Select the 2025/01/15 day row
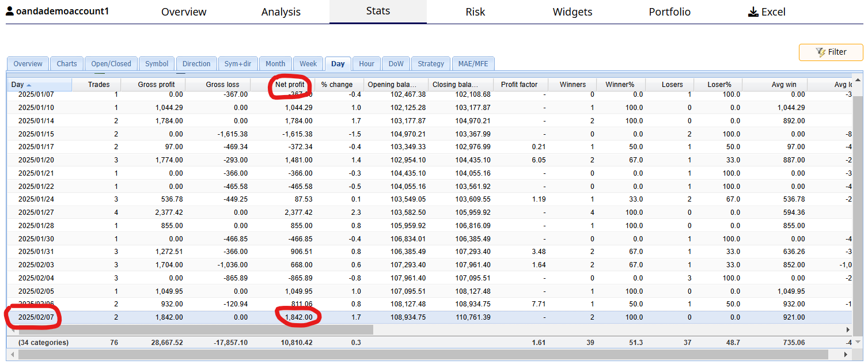The width and height of the screenshot is (868, 364). 429,134
